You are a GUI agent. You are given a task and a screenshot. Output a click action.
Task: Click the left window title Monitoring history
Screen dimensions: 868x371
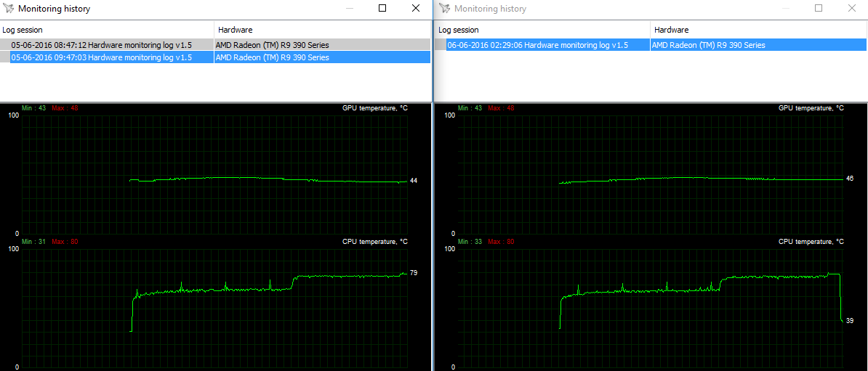[55, 9]
